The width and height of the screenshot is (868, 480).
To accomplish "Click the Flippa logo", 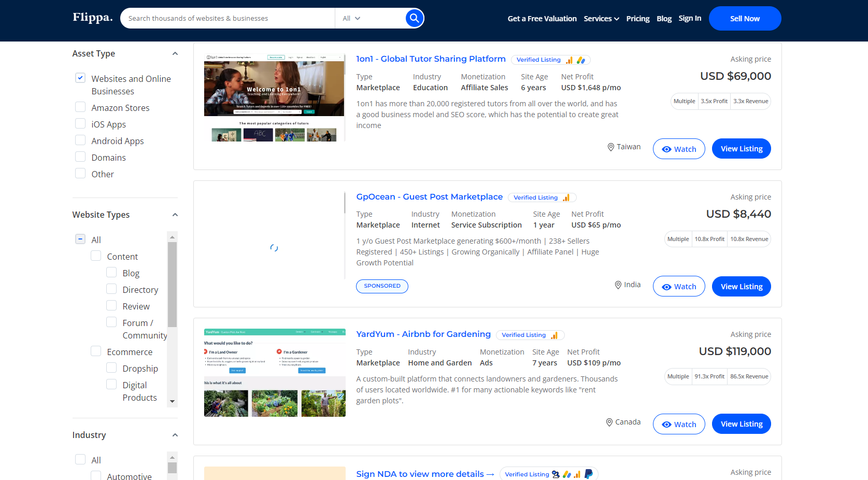I will pyautogui.click(x=93, y=18).
